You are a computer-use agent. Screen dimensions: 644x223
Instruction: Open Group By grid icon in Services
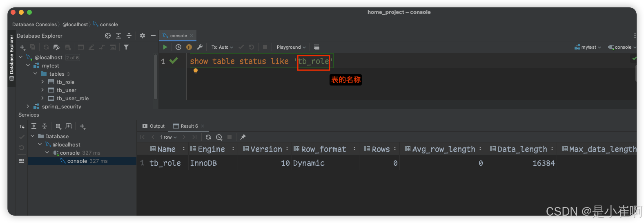(58, 126)
